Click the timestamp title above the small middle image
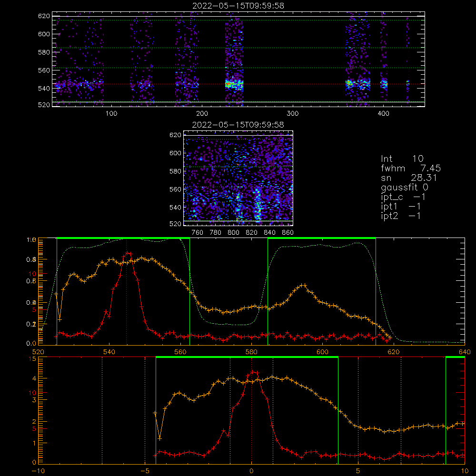476x476 pixels. [238, 125]
